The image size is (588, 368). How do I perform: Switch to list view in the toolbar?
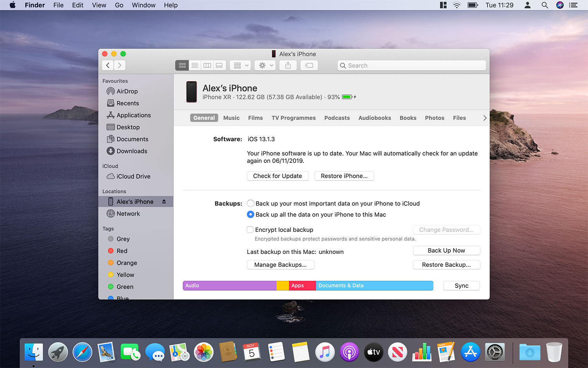[194, 65]
